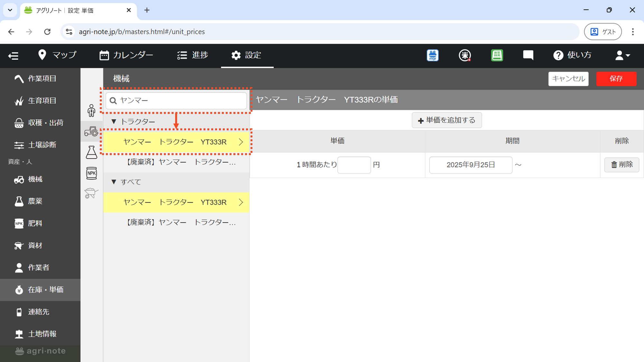Select 在庫・単価 in sidebar
644x362 pixels.
(40, 290)
